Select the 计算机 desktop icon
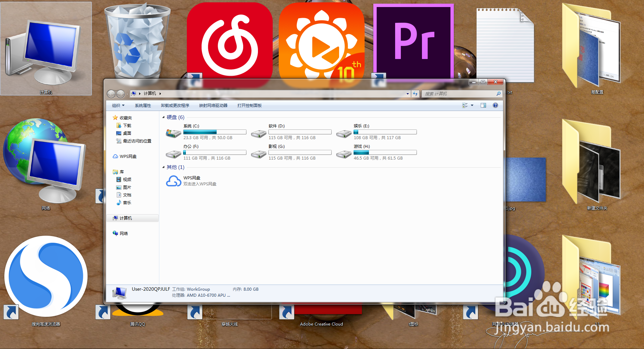Screen dimensions: 644x349 coord(46,49)
